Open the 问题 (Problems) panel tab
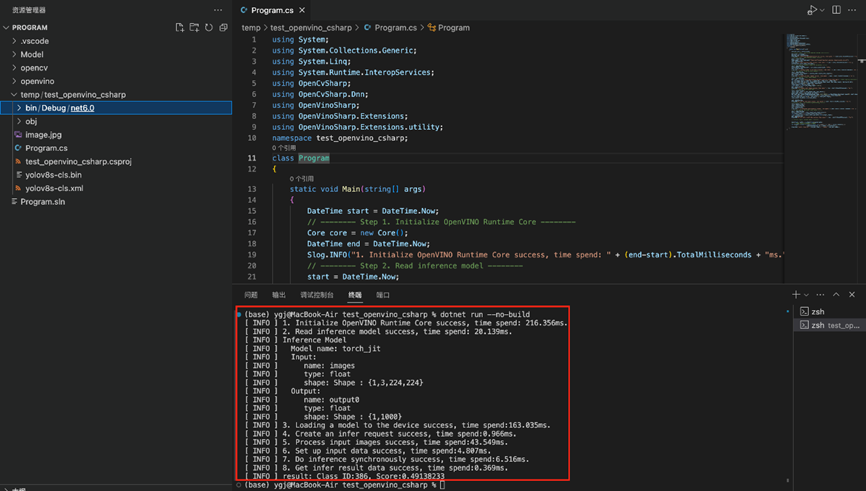Screen dimensions: 866x491 pos(251,295)
